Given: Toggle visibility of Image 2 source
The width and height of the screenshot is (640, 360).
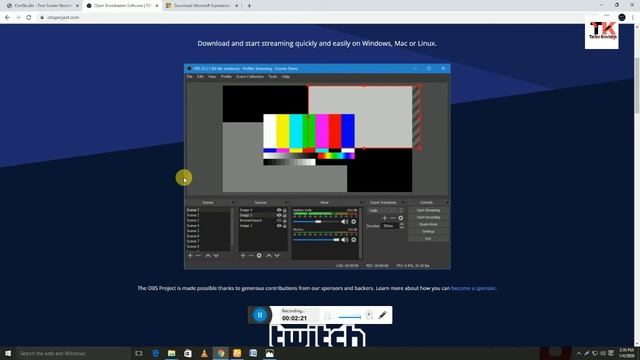Looking at the screenshot, I should click(279, 226).
